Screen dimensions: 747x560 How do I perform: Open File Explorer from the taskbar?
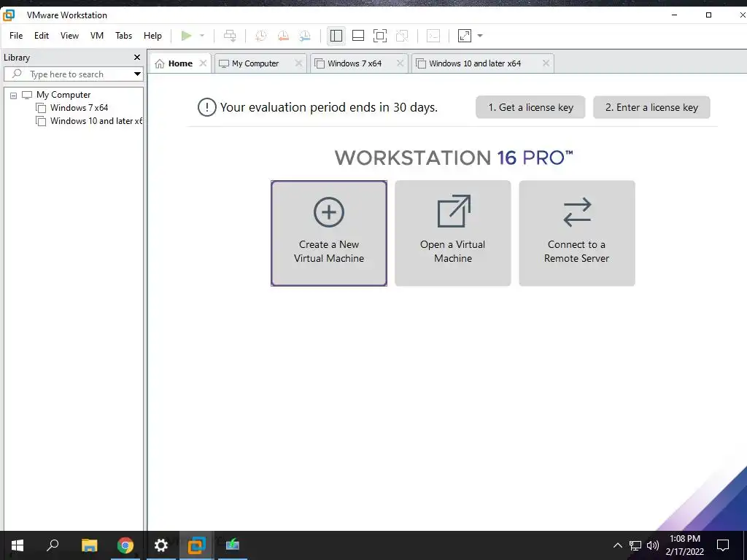pos(89,545)
